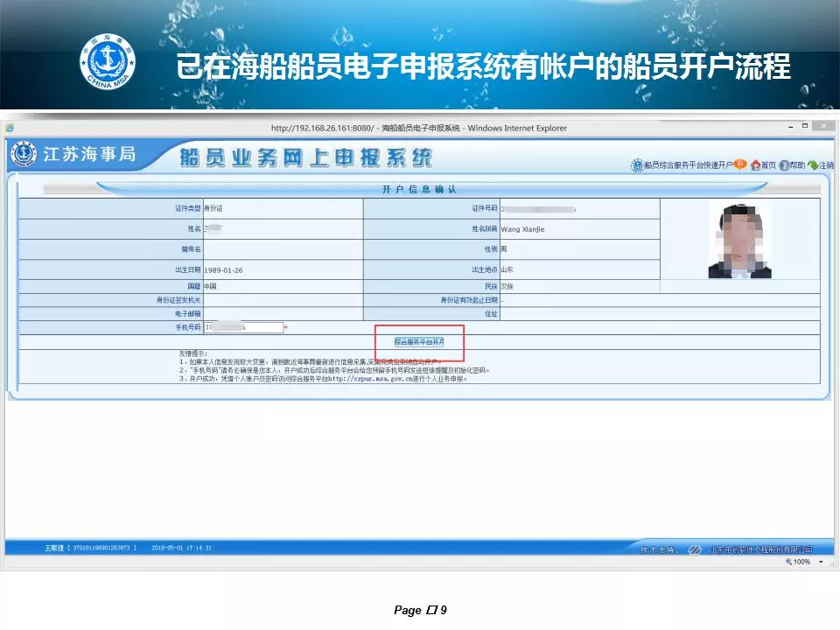Click the 船员业务网上申报系统 banner title

click(305, 157)
